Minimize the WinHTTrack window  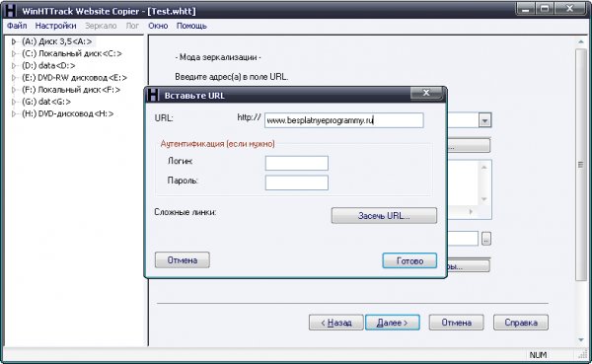point(525,8)
